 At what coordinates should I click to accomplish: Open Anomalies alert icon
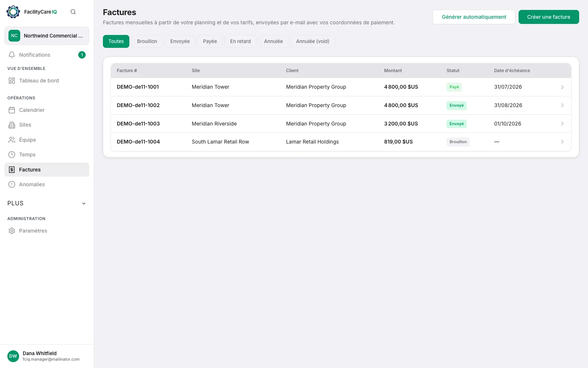pyautogui.click(x=12, y=184)
